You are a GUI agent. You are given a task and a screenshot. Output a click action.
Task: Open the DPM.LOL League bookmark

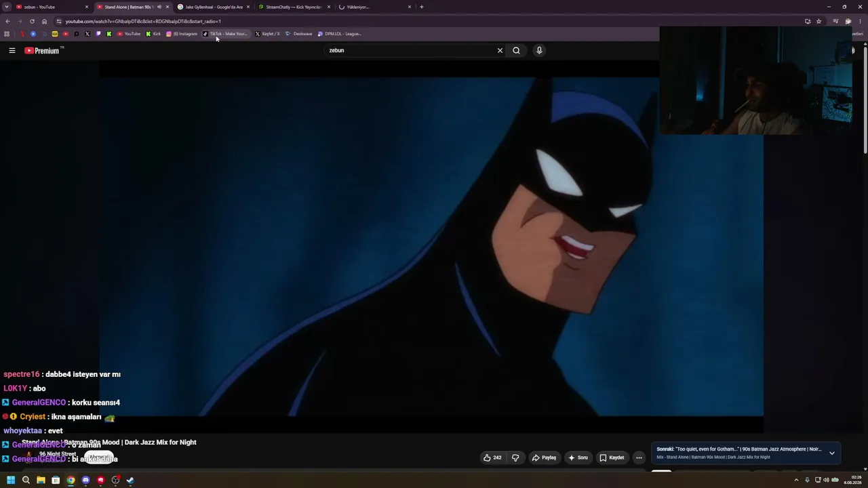coord(340,34)
